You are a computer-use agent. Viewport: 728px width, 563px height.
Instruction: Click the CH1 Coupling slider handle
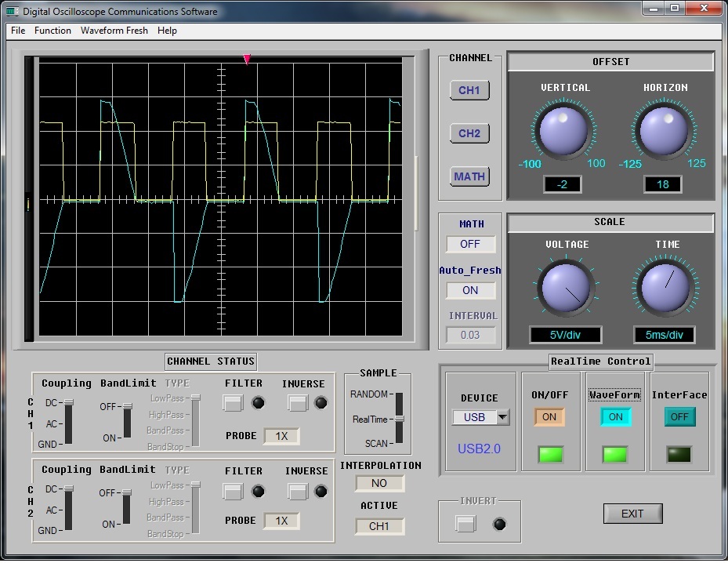click(x=69, y=402)
